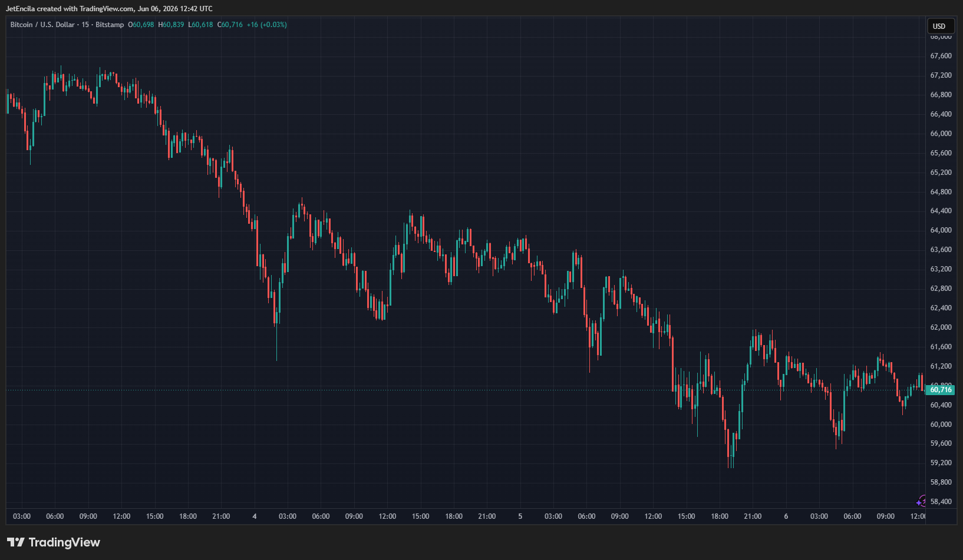Click the date marker 5 on time axis
The image size is (963, 560).
pyautogui.click(x=520, y=516)
